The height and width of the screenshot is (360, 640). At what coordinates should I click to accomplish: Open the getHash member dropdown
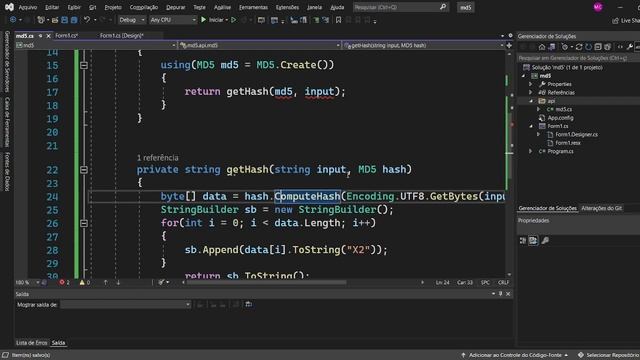424,45
